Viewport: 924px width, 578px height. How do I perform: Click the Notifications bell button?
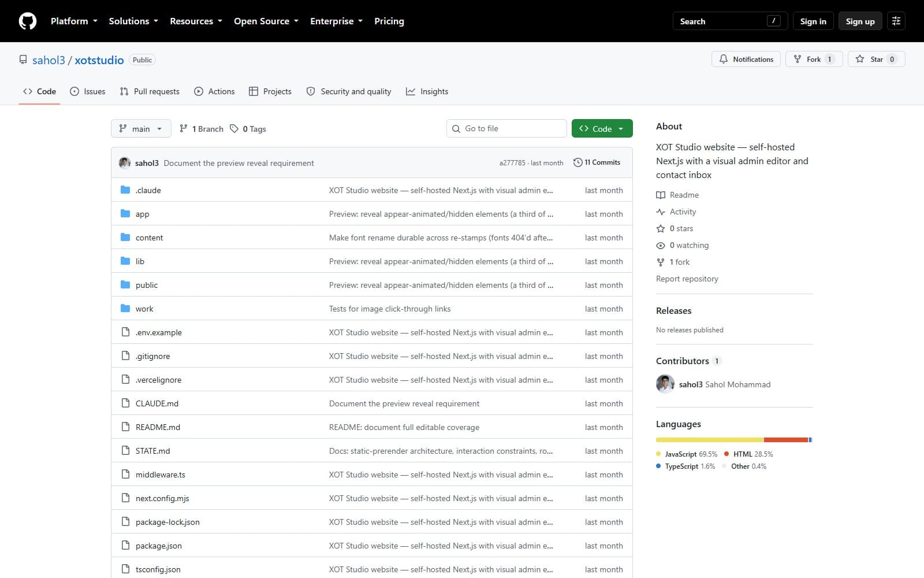(746, 59)
